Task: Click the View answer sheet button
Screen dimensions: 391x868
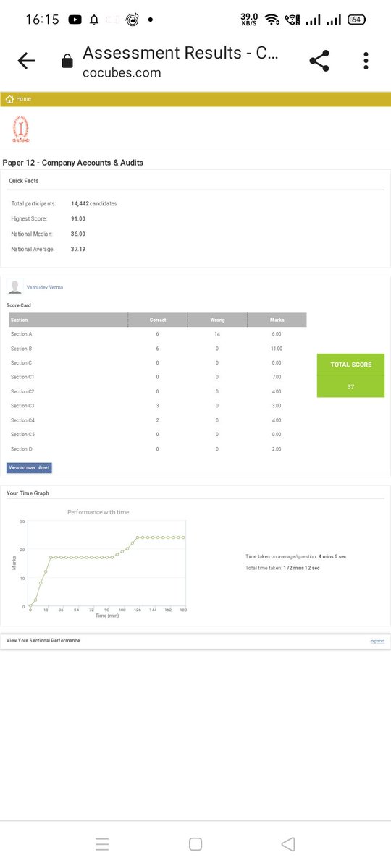Action: tap(29, 468)
